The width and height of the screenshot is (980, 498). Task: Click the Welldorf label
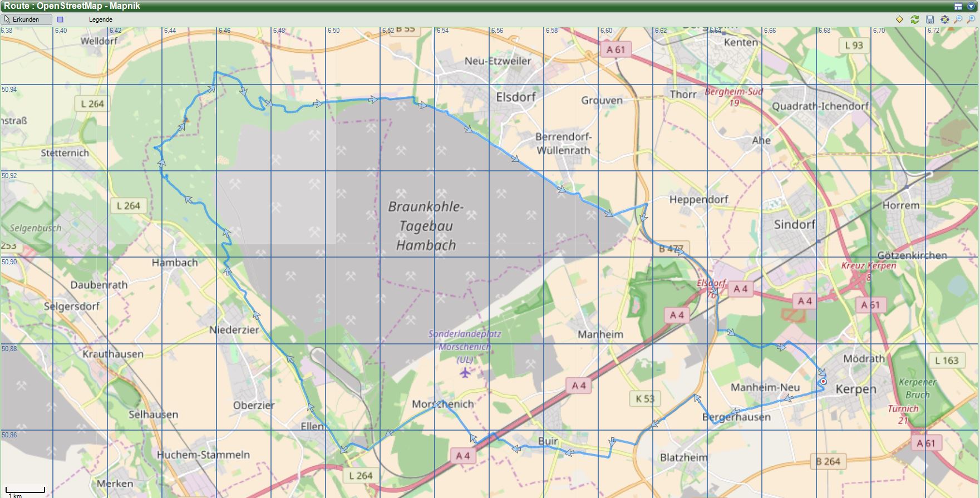[99, 41]
